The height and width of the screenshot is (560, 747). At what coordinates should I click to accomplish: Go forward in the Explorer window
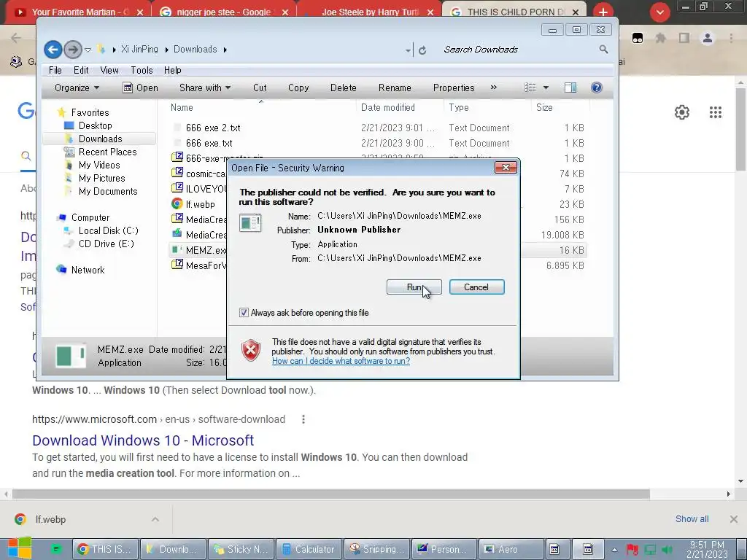(72, 49)
